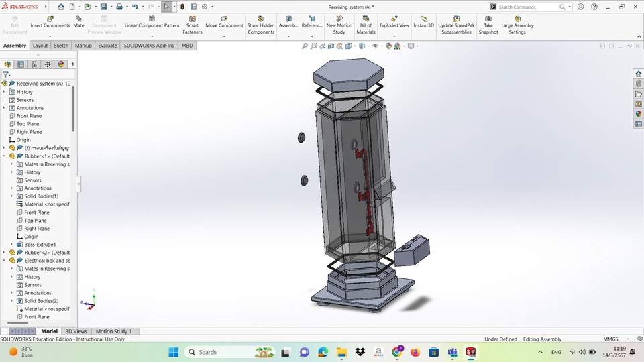
Task: Switch to the 3D Views tab
Action: click(x=76, y=331)
